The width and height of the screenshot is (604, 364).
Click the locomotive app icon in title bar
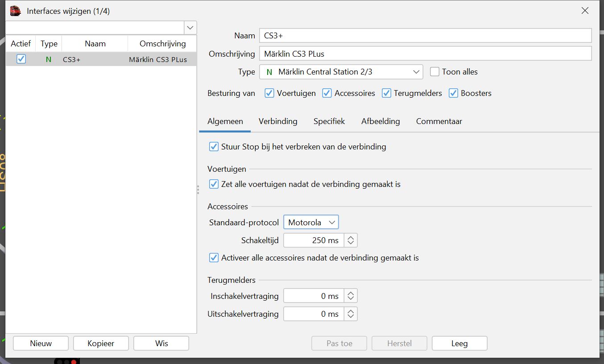pos(16,11)
